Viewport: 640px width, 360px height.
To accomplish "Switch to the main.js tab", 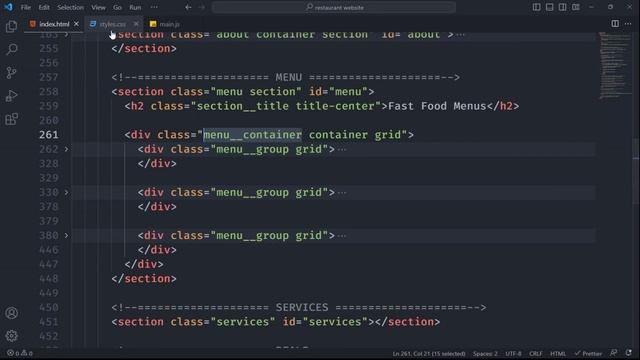I will coord(165,24).
